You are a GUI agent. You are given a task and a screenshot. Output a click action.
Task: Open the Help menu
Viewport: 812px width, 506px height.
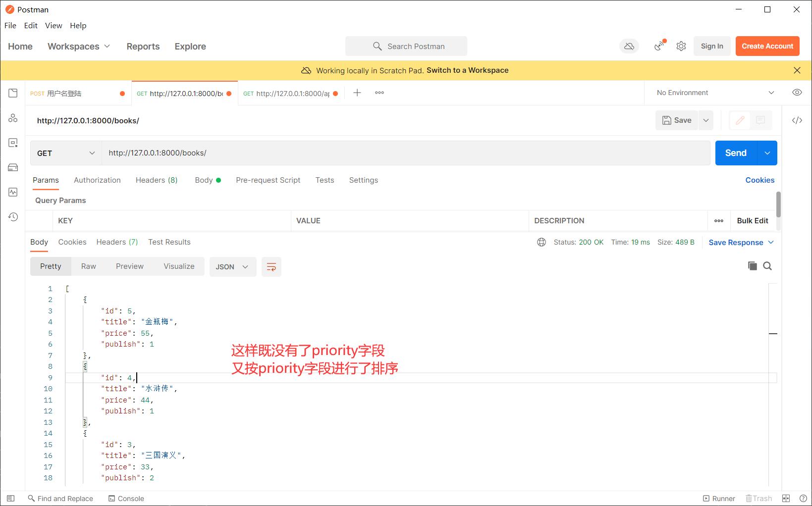coord(78,25)
